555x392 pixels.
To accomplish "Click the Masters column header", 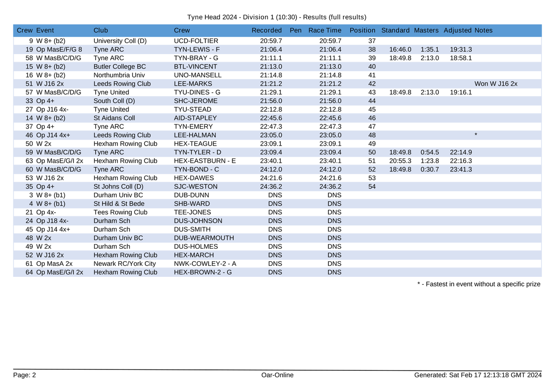I will tap(426, 31).
